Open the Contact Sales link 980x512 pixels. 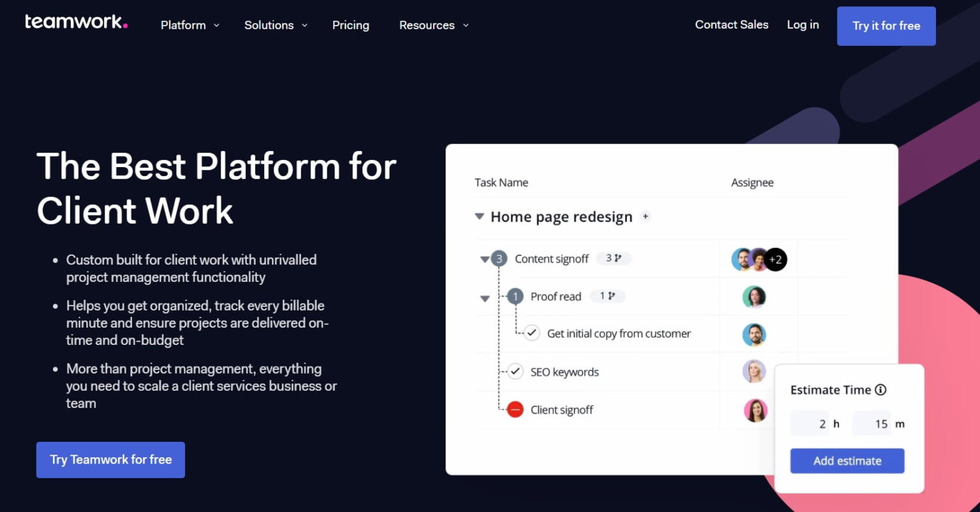(x=731, y=24)
